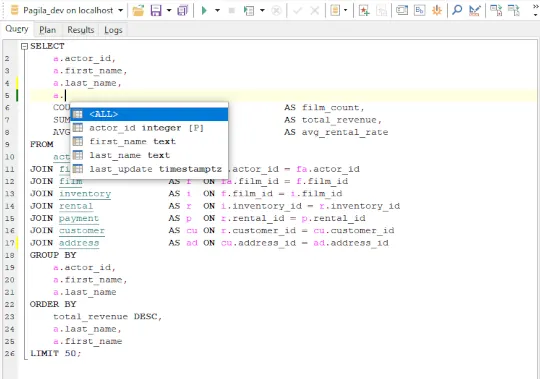
Task: Choose last_name text from autocomplete
Action: (x=149, y=155)
